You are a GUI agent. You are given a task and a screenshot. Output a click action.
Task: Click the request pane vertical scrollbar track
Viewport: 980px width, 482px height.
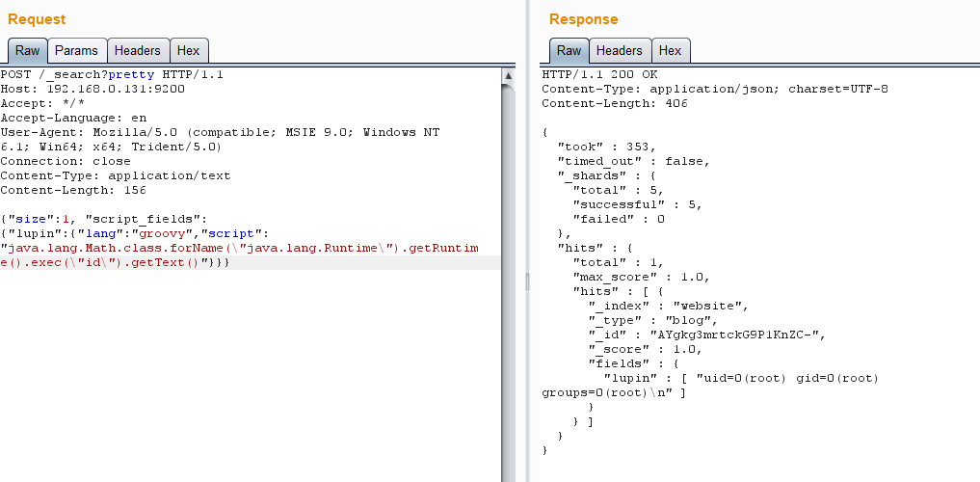[508, 281]
